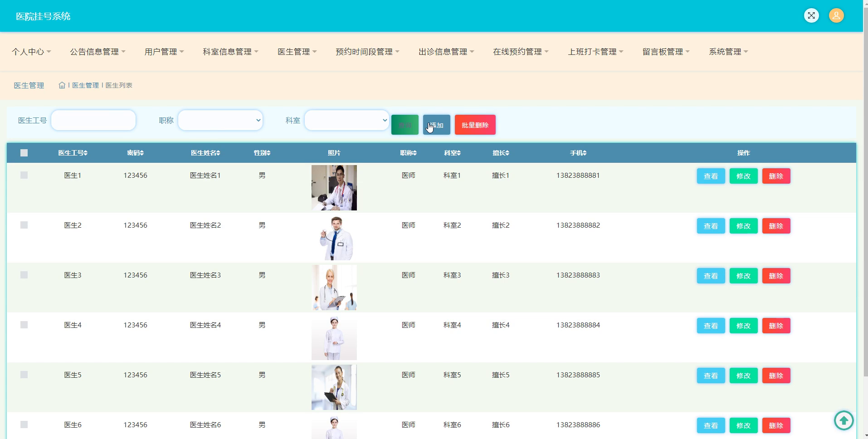Click the home icon in breadcrumb
The image size is (868, 439).
click(x=62, y=85)
